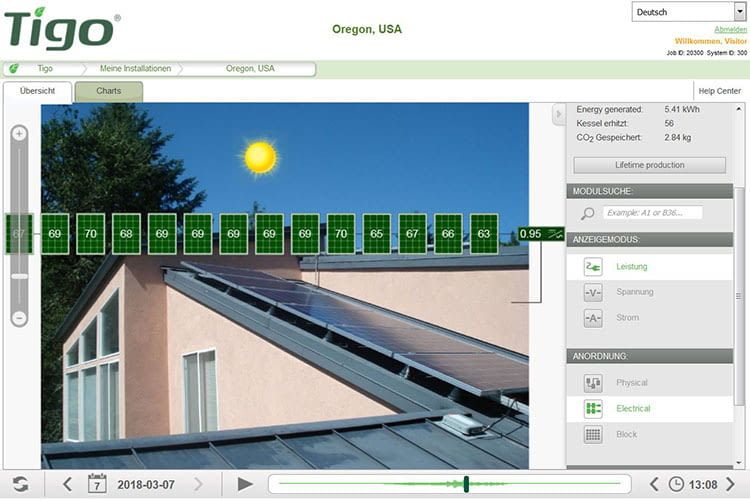
Task: Click the Willkommen, Visitor text
Action: point(711,41)
